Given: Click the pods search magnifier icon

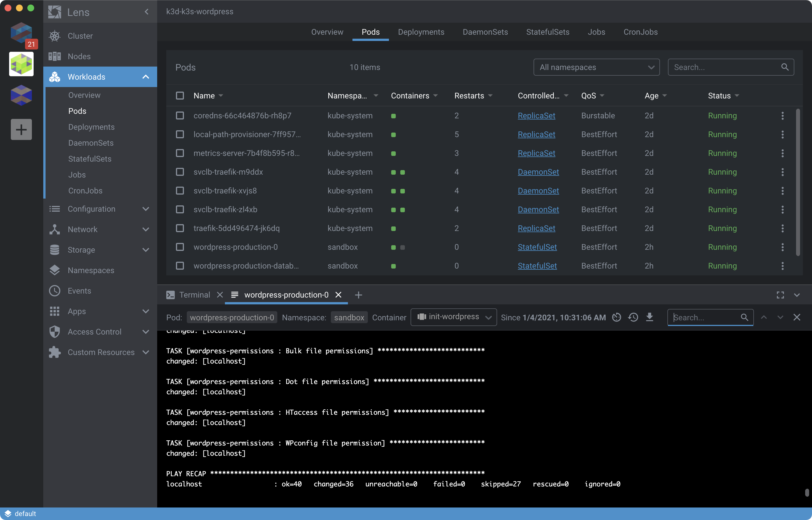Looking at the screenshot, I should pyautogui.click(x=785, y=67).
